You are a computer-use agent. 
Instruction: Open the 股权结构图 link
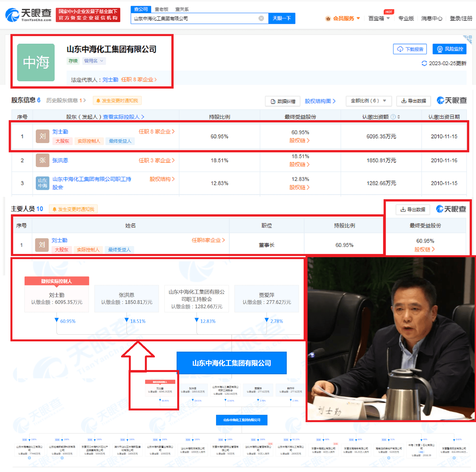[320, 101]
